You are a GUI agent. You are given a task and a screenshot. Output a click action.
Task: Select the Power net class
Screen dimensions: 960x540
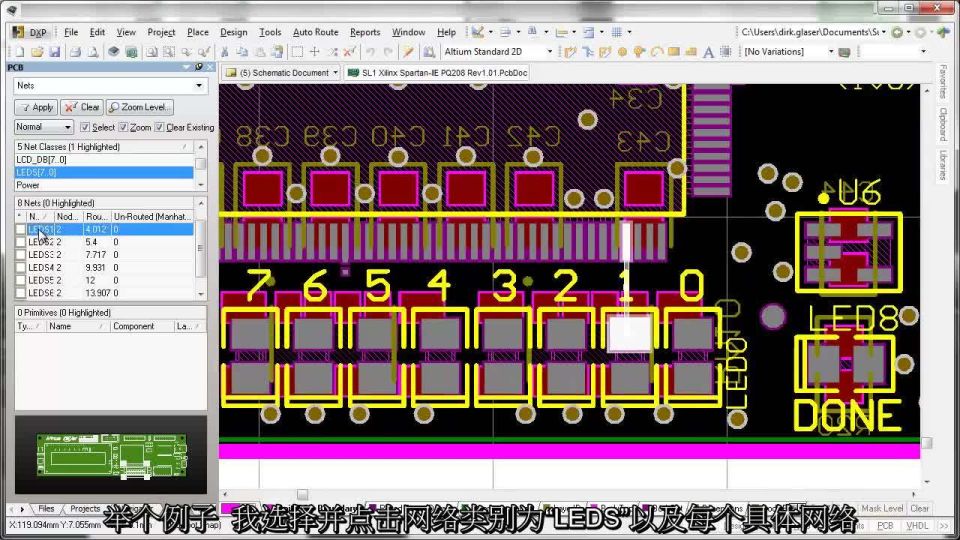pos(104,185)
